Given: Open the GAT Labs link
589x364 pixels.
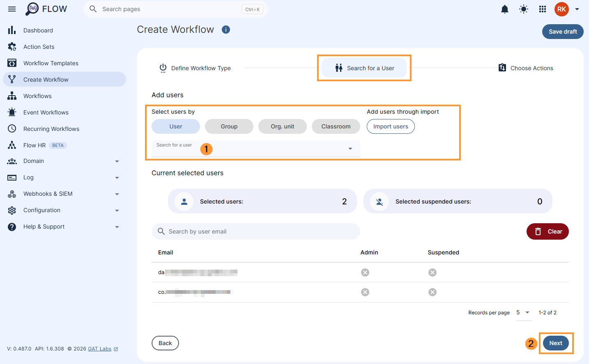Looking at the screenshot, I should (x=99, y=349).
